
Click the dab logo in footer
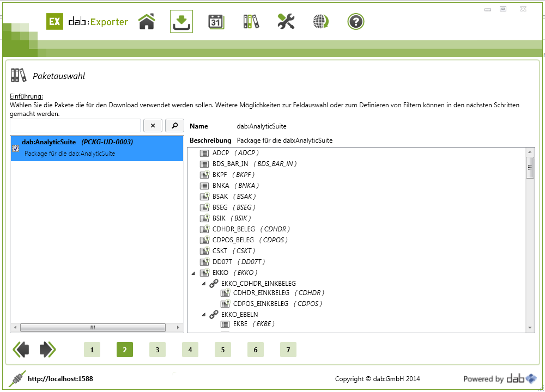point(522,378)
